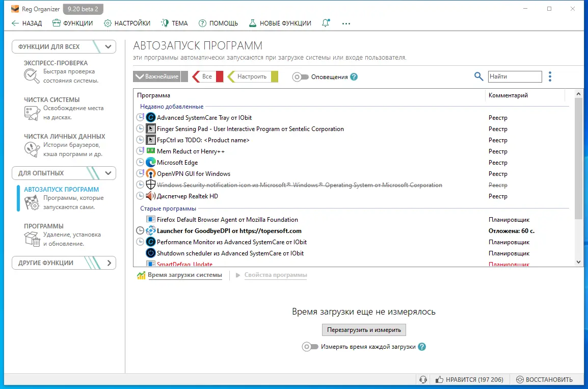Open the ТЕМА menu
This screenshot has height=389, width=588.
point(174,23)
